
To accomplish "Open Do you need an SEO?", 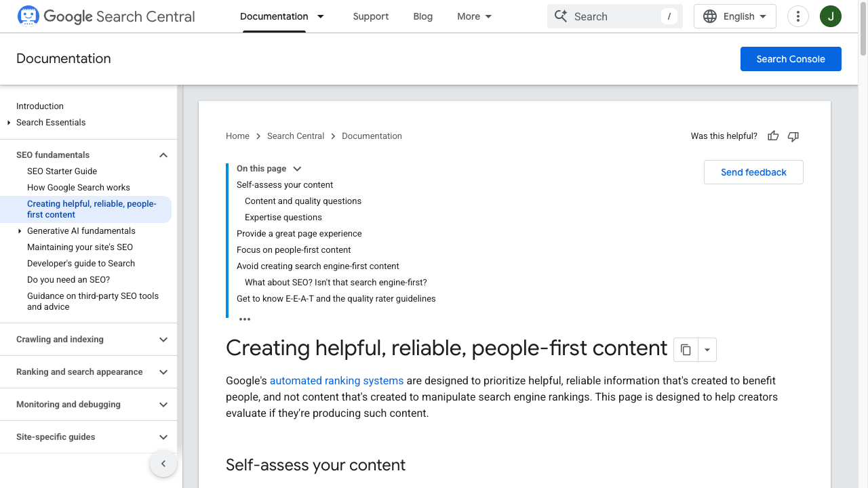I will 68,280.
